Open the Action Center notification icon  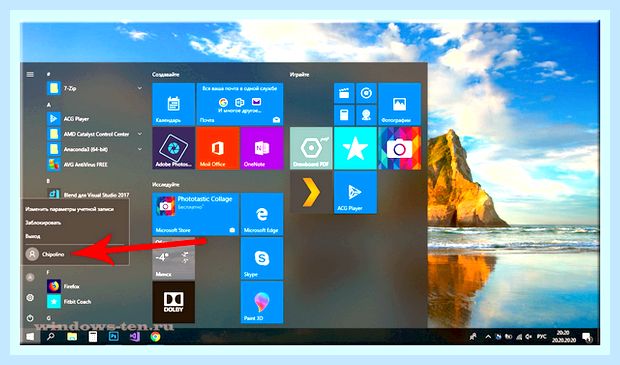[x=587, y=337]
